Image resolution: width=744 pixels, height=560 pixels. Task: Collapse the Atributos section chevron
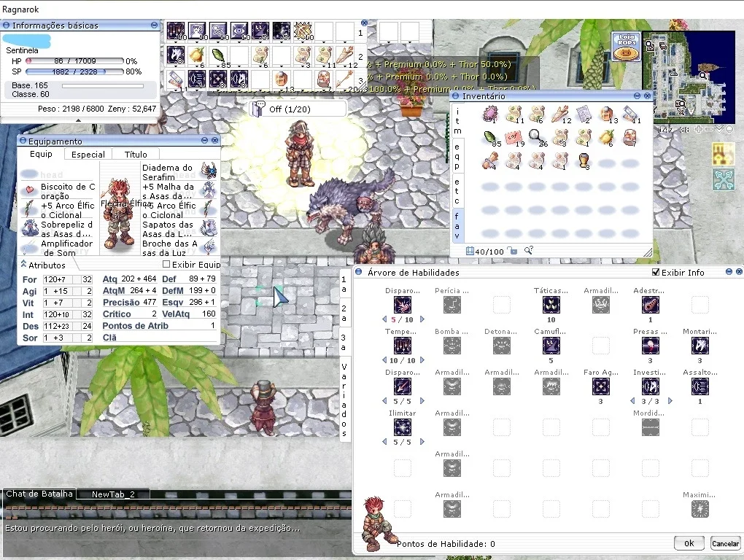tap(23, 264)
